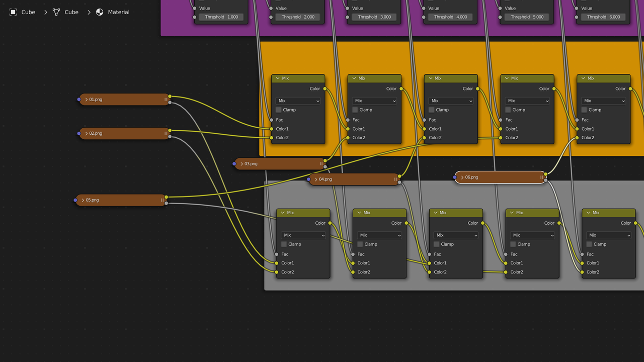Select the 06.png node by its label
Image resolution: width=644 pixels, height=362 pixels.
[471, 177]
